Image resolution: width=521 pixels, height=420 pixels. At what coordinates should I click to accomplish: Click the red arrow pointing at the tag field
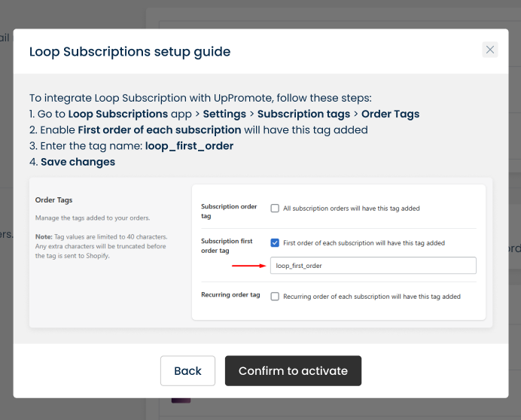pos(247,266)
